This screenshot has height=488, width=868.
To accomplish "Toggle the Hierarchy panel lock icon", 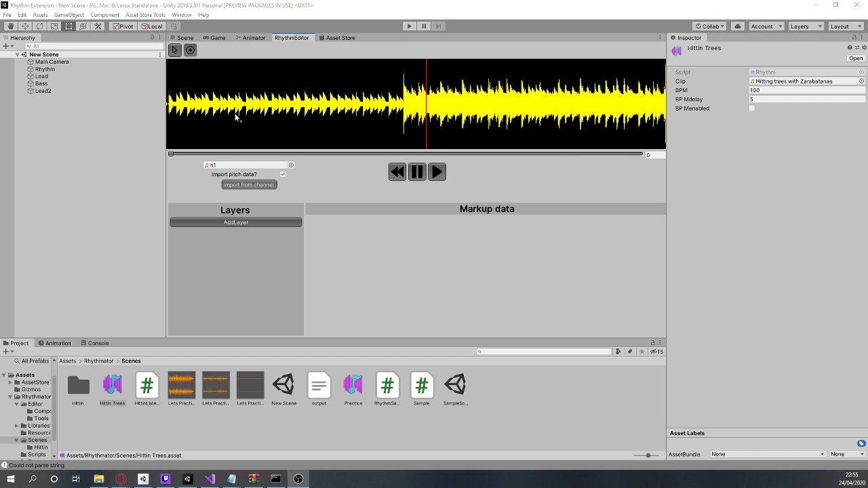I will [x=153, y=37].
